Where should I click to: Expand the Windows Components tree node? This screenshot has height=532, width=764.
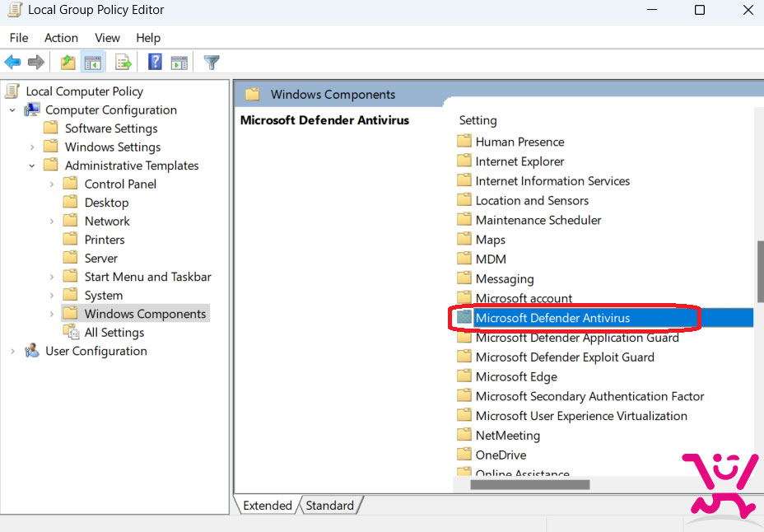(52, 314)
